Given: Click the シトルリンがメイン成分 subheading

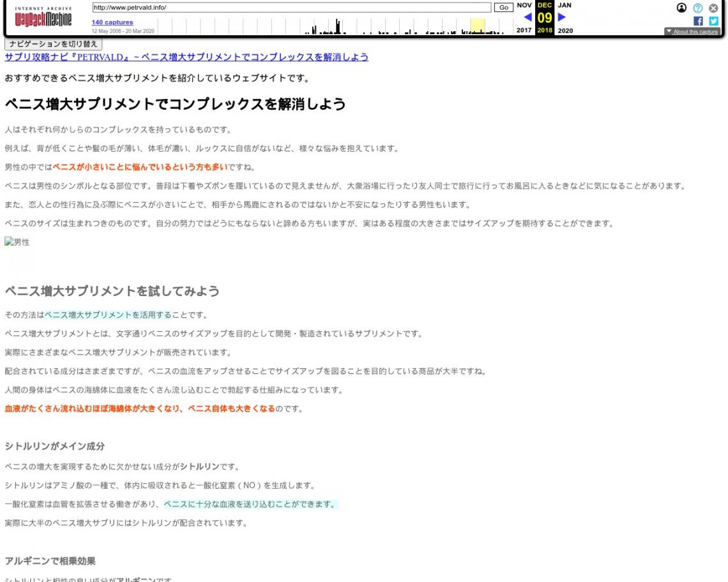Looking at the screenshot, I should coord(55,447).
